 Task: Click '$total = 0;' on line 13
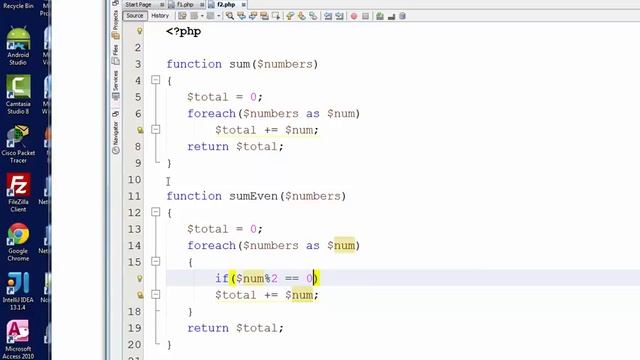(x=224, y=229)
